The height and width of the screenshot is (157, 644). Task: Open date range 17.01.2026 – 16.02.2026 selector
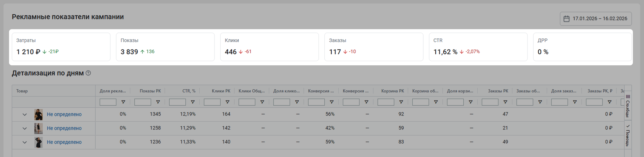[600, 19]
